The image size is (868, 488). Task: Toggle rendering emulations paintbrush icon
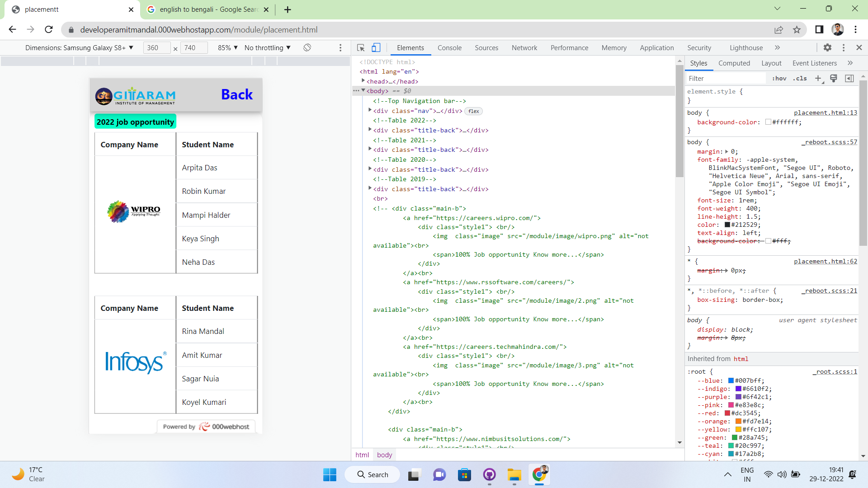pos(834,79)
